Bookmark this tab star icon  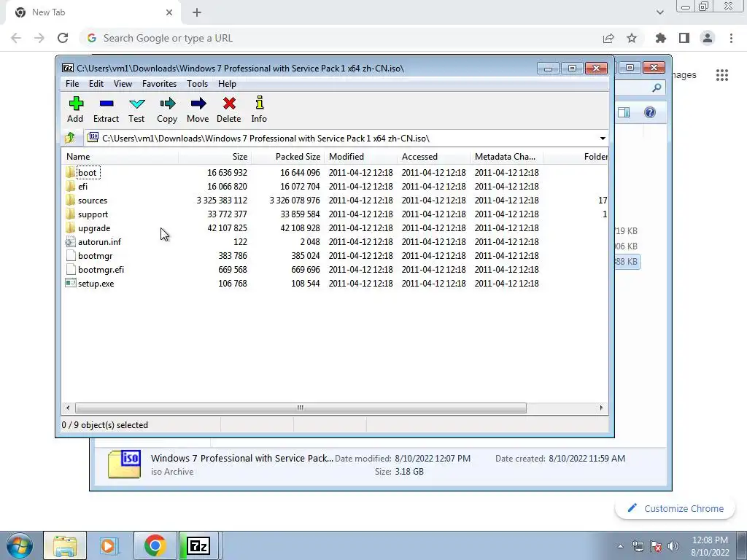pos(632,38)
